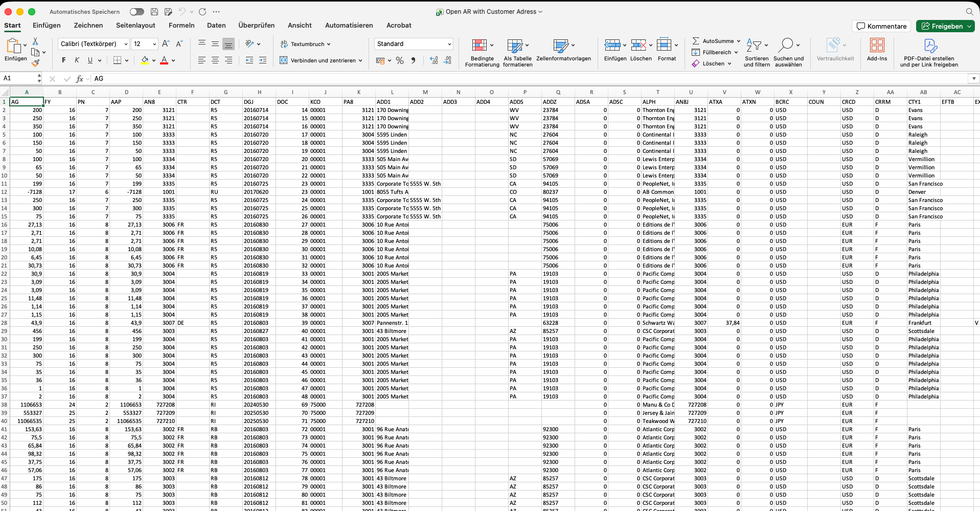Open the Daten ribbon tab
980x511 pixels.
coord(216,25)
